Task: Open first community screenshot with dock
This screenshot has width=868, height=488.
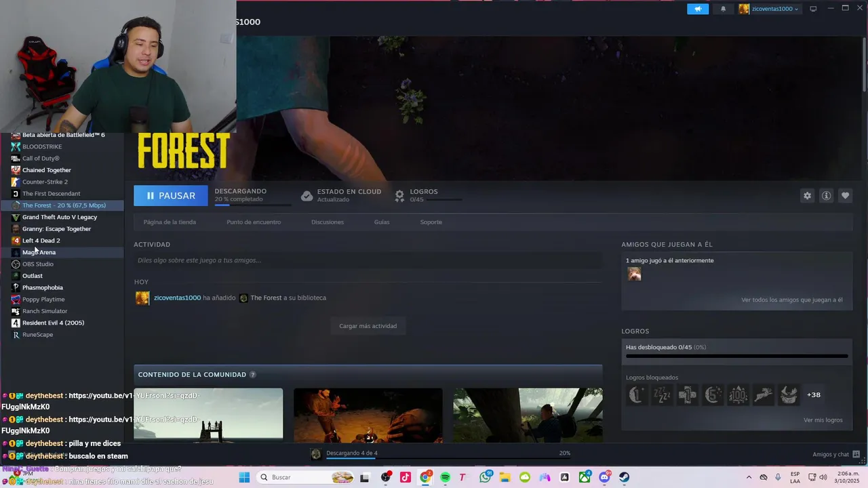Action: tap(208, 415)
